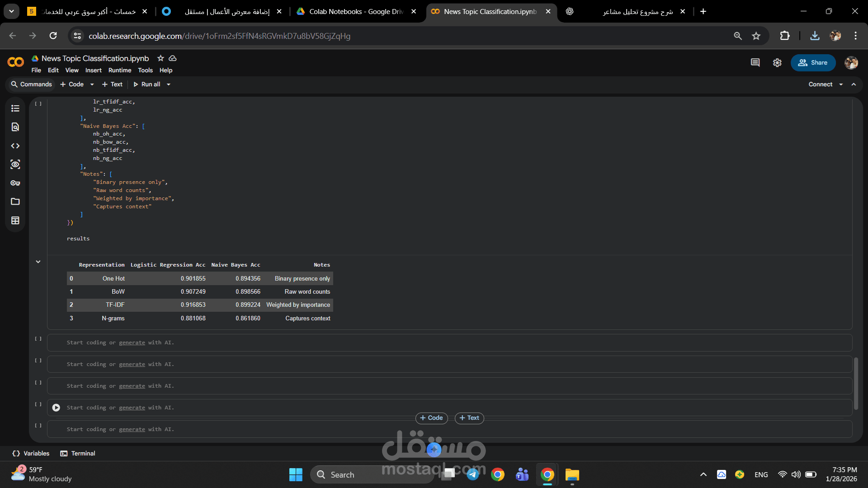
Task: Click the Share button
Action: click(x=813, y=63)
